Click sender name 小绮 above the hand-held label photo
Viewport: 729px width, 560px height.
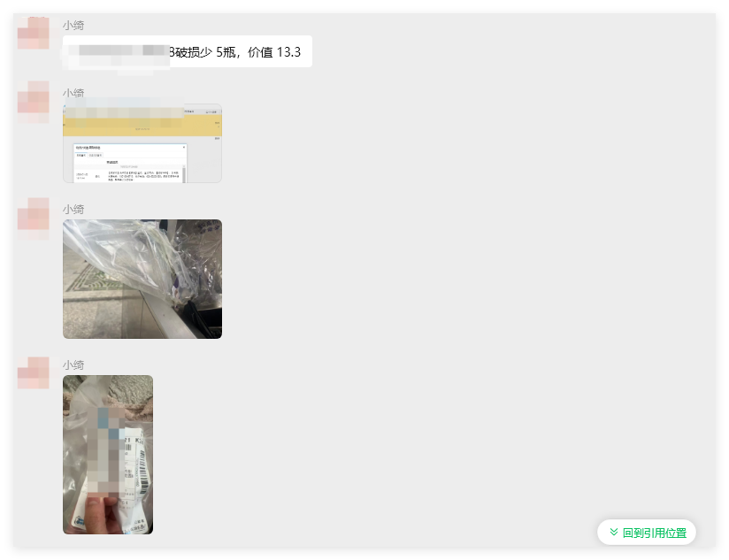pyautogui.click(x=73, y=364)
